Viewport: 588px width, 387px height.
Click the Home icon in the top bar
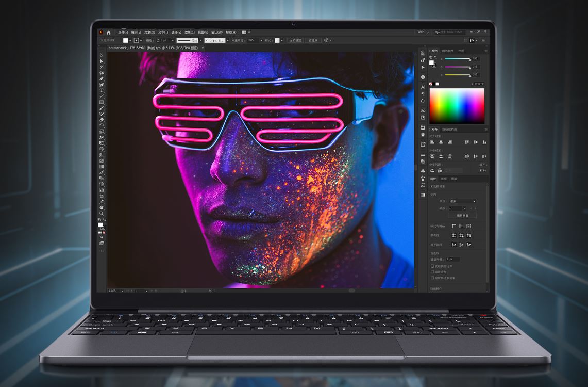(x=109, y=32)
